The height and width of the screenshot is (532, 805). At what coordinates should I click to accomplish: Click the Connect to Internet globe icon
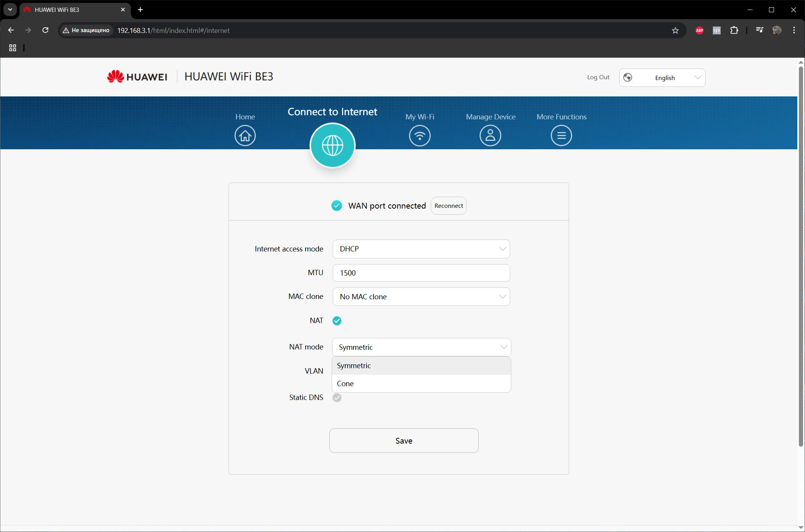(332, 145)
